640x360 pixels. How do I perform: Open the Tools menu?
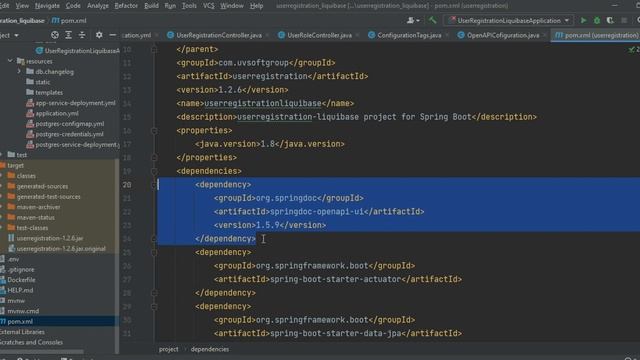tap(189, 6)
